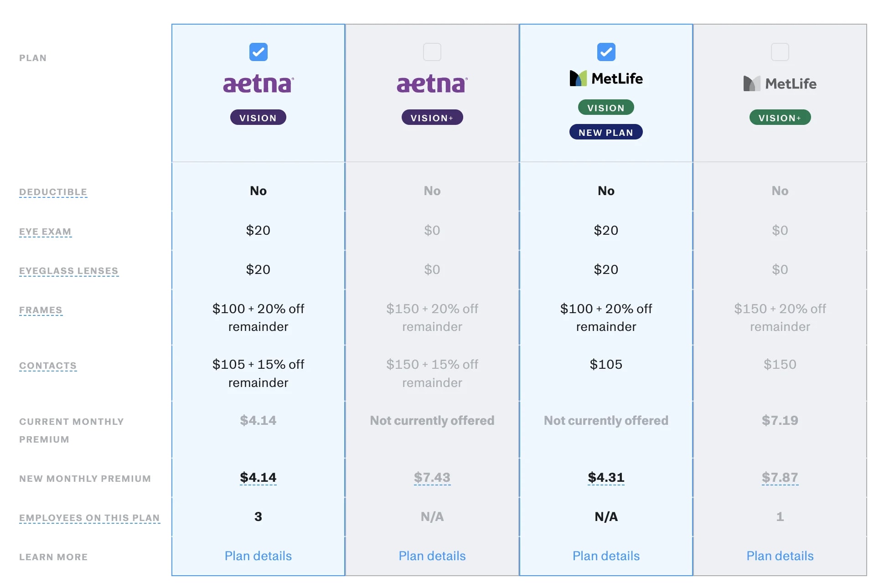Click the Aetna logo above Vision+ badge

pos(432,84)
